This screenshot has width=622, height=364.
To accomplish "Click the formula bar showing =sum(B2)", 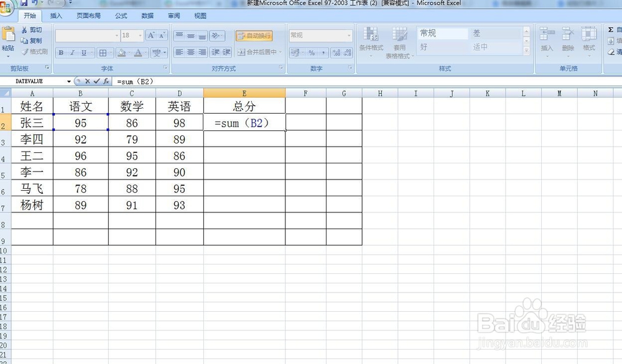I will (x=367, y=81).
